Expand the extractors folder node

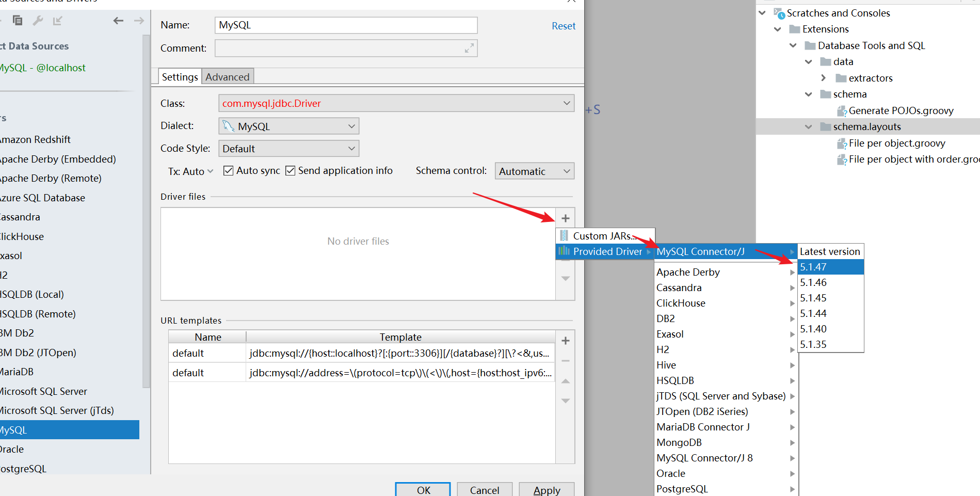point(824,78)
